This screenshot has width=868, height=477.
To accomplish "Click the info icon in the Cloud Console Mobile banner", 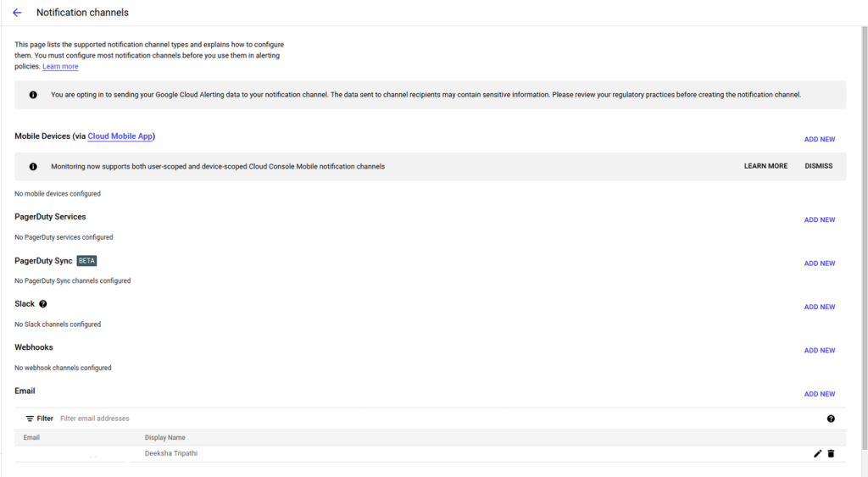I will pyautogui.click(x=33, y=167).
